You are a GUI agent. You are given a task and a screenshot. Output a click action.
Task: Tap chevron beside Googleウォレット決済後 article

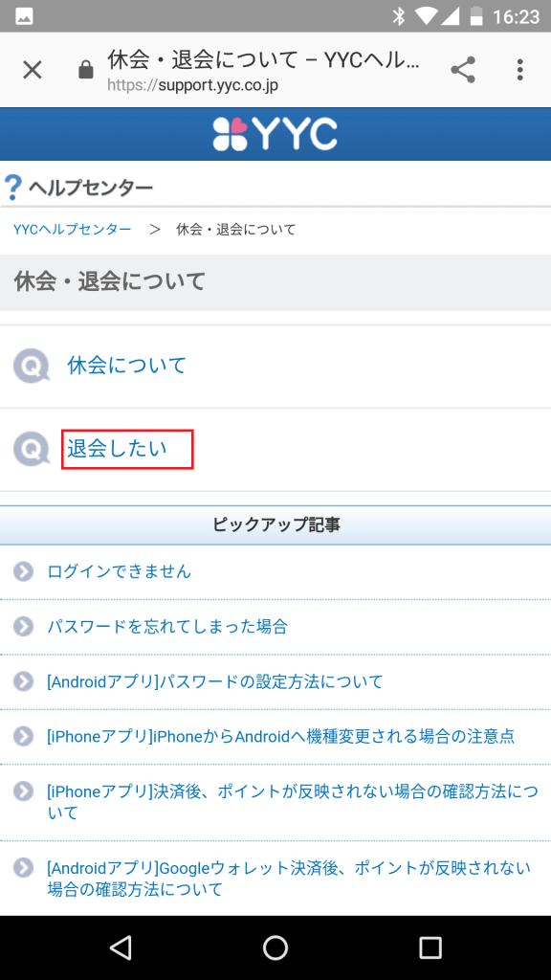(x=23, y=868)
